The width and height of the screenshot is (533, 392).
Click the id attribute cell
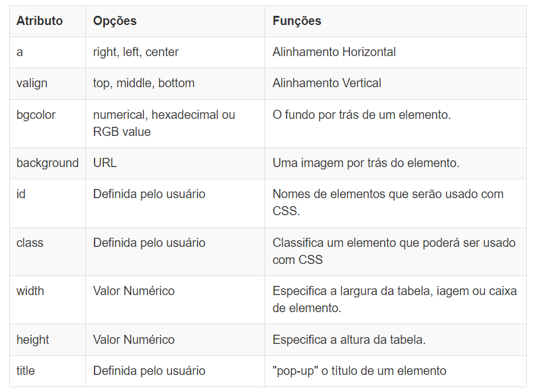tap(21, 194)
